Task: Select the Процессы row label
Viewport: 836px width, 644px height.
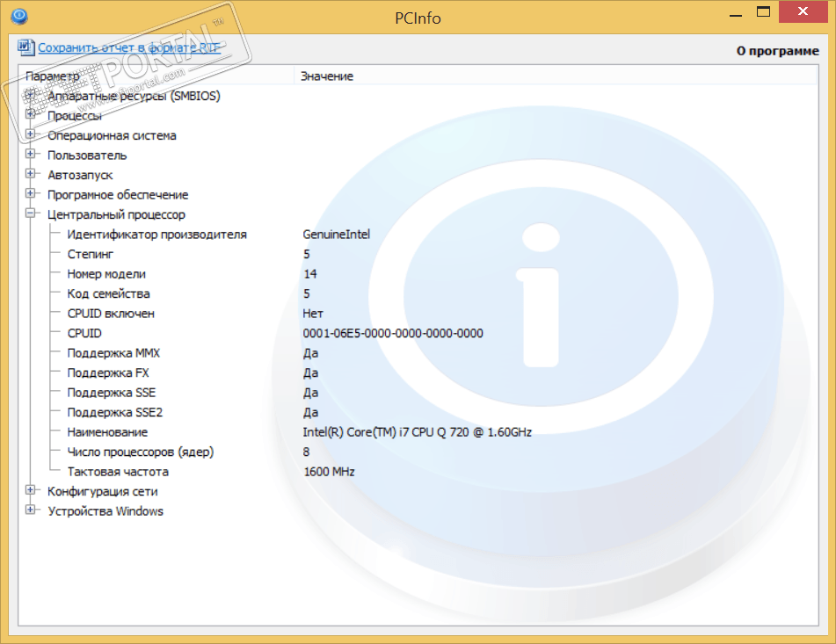Action: (x=74, y=116)
